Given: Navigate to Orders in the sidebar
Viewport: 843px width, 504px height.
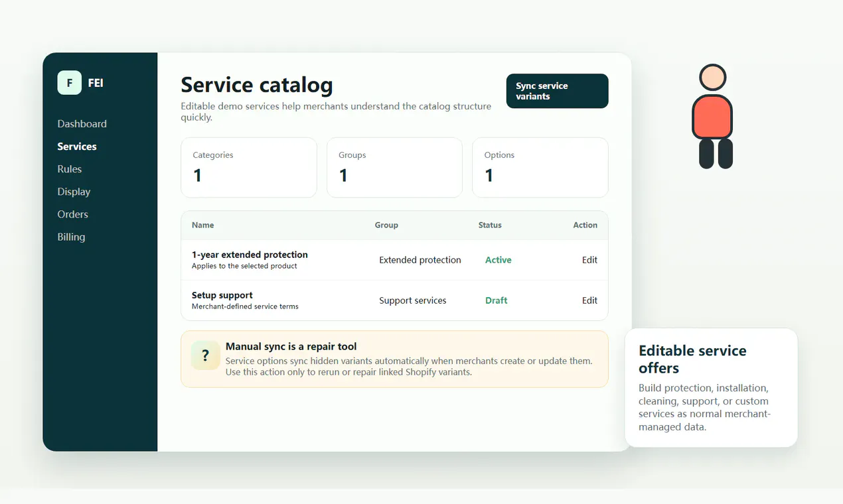Looking at the screenshot, I should coord(73,214).
